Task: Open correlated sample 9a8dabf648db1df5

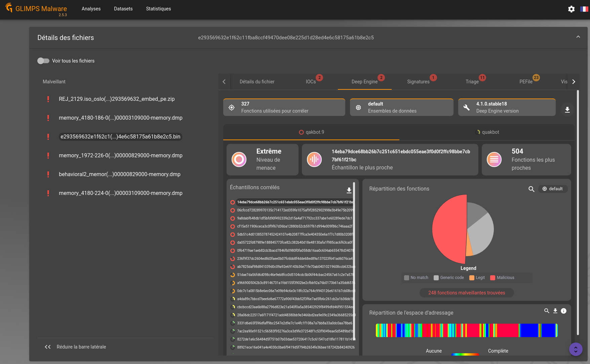Action: [x=294, y=218]
